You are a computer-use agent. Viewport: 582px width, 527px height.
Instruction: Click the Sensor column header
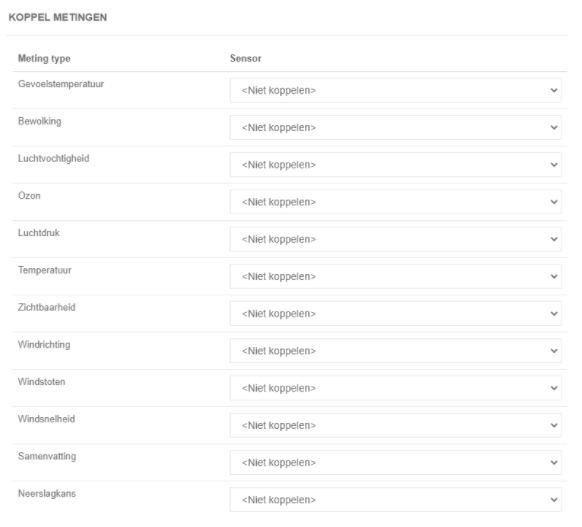tap(246, 58)
